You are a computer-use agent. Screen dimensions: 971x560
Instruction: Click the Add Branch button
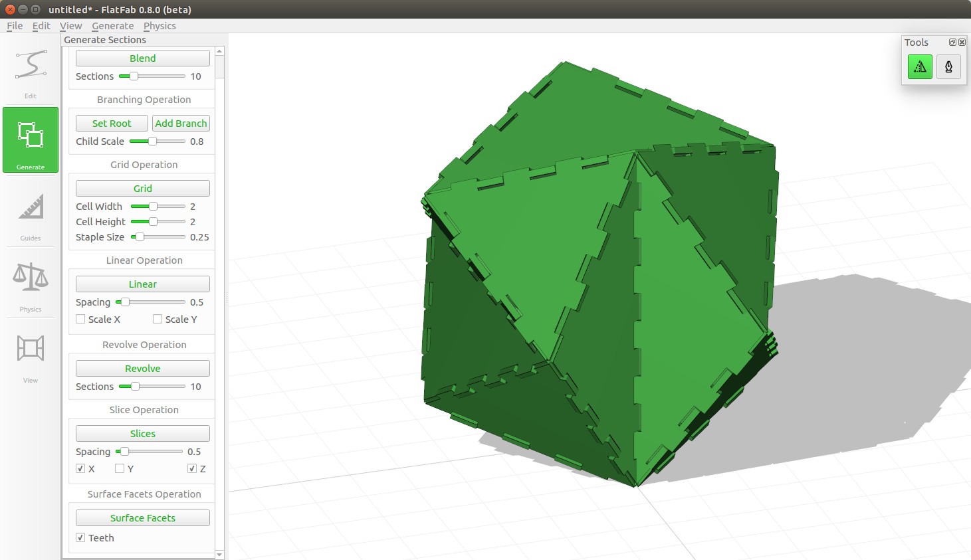coord(181,124)
